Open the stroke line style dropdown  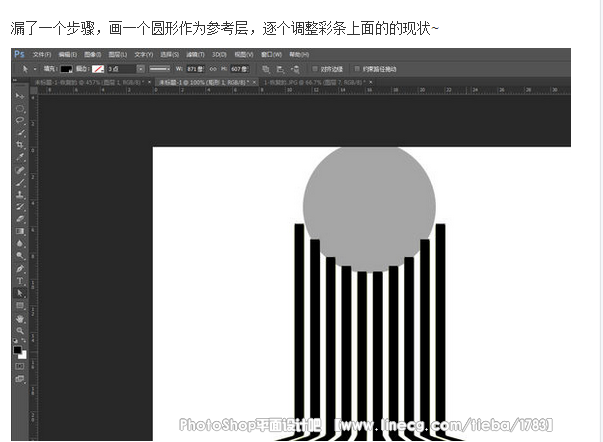(x=161, y=68)
